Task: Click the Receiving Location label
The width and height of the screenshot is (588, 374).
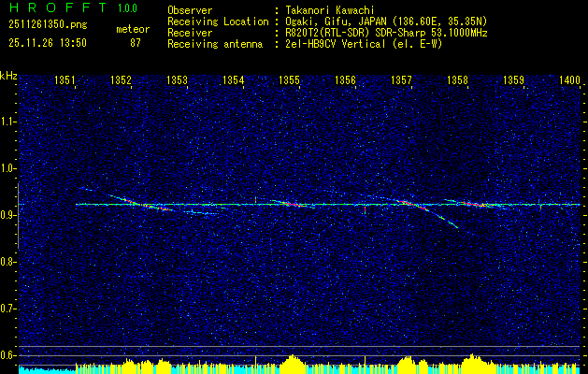Action: [x=218, y=22]
